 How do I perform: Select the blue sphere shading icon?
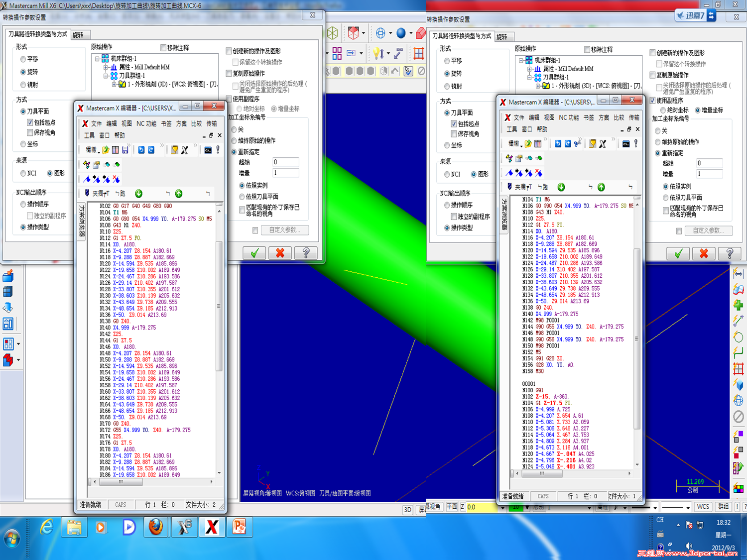pyautogui.click(x=401, y=33)
